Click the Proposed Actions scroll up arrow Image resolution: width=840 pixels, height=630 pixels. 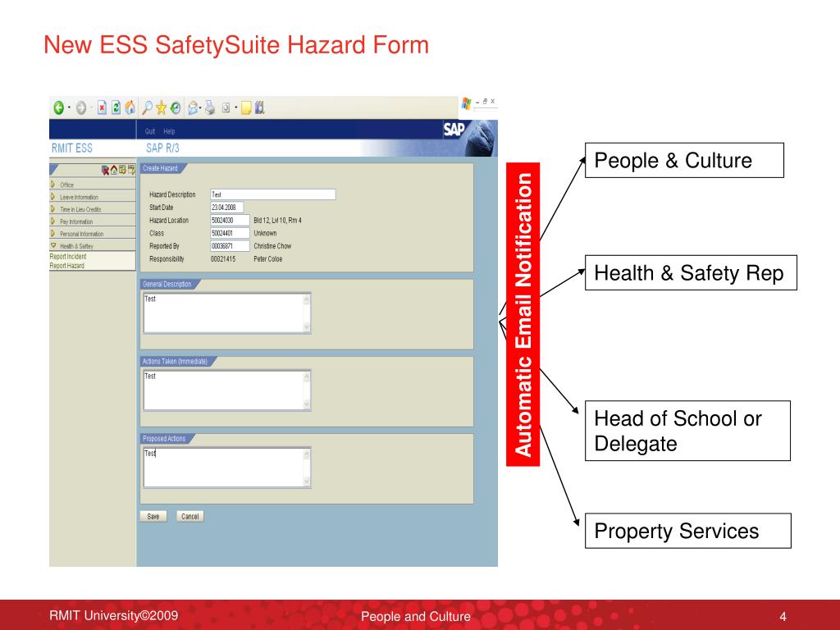tap(307, 454)
